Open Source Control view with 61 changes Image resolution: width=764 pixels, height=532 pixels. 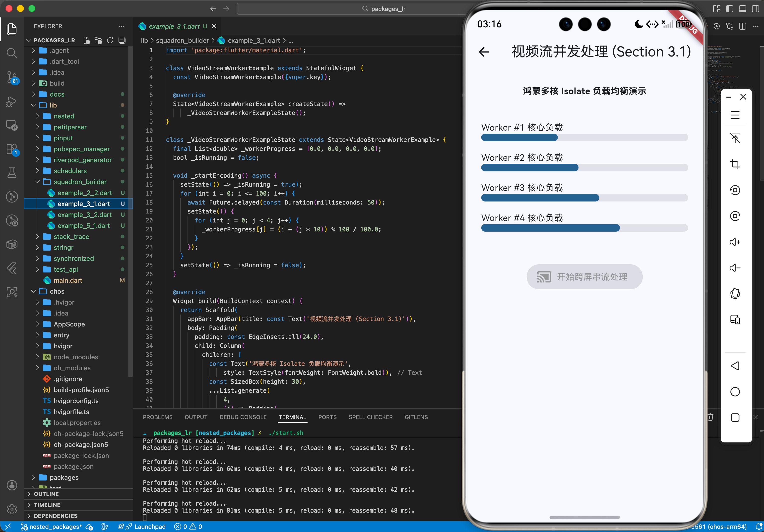(x=12, y=77)
